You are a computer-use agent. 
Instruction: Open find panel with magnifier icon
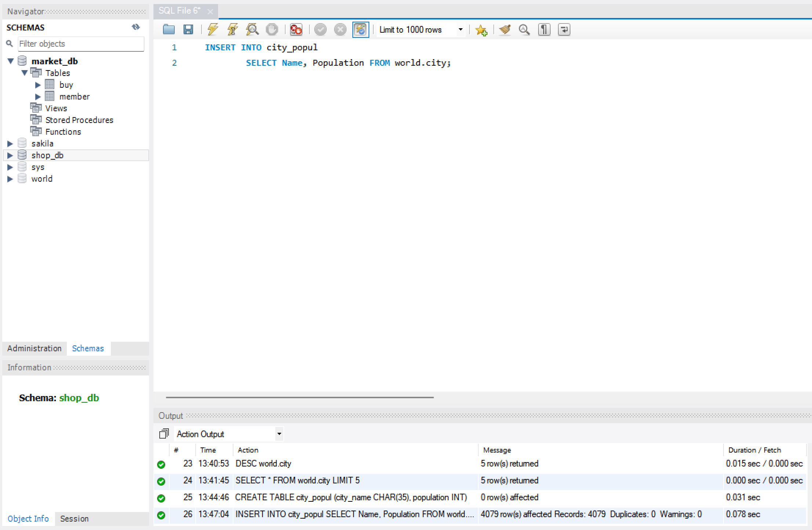tap(524, 29)
